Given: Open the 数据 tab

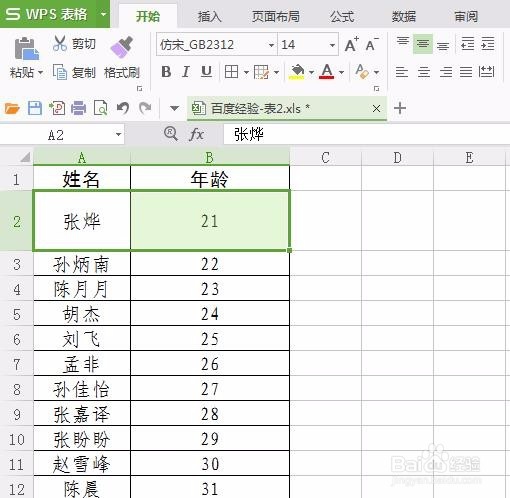Looking at the screenshot, I should pyautogui.click(x=404, y=16).
